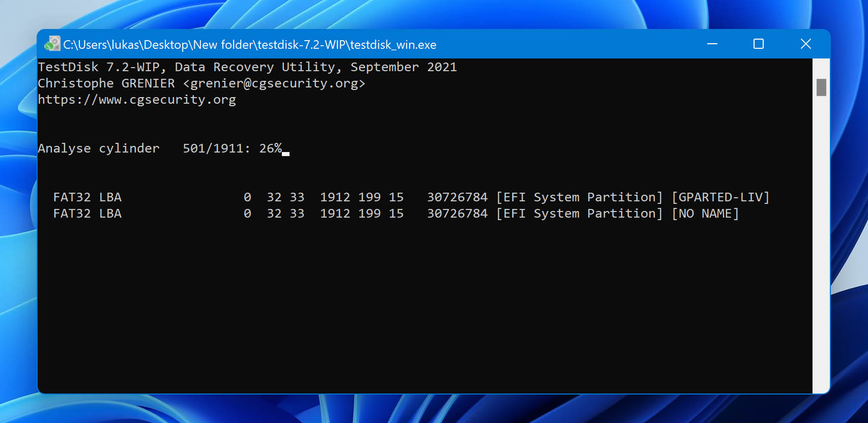This screenshot has width=868, height=423.
Task: Select FAT32 LBA row labeled [NO NAME]
Action: pos(396,214)
